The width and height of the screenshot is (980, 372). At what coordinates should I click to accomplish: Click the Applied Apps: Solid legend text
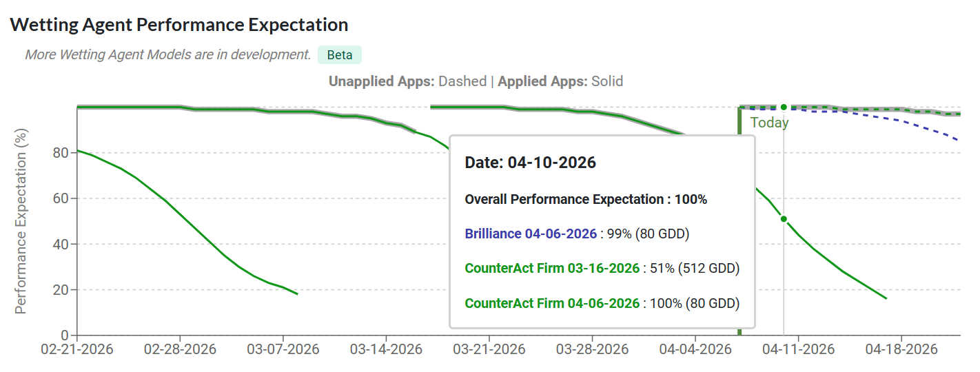560,81
